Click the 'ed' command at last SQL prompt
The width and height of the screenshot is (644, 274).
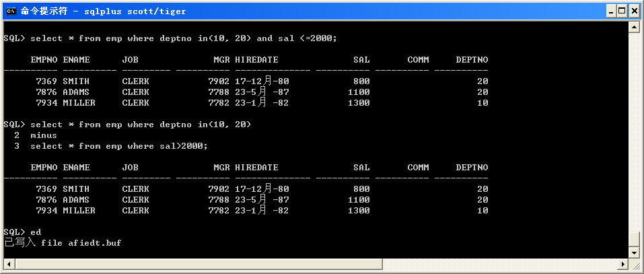pyautogui.click(x=36, y=232)
